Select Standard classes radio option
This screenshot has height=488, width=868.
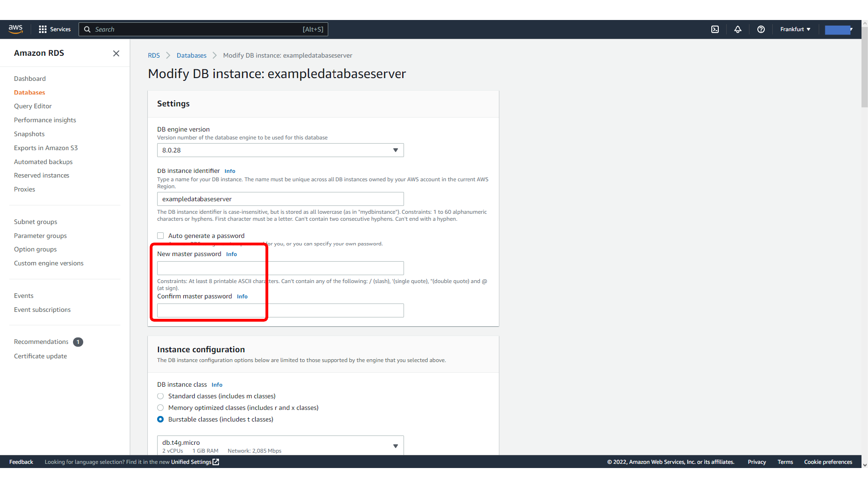click(160, 396)
